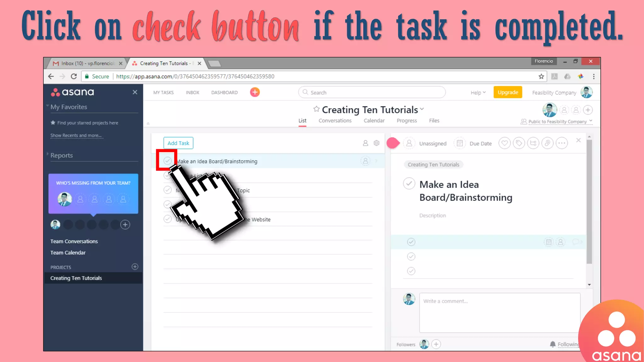Click the Description field
Image resolution: width=644 pixels, height=362 pixels.
pos(432,215)
